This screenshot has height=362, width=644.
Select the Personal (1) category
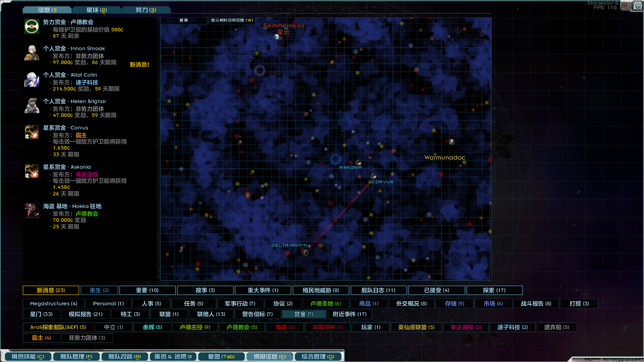[x=108, y=304]
